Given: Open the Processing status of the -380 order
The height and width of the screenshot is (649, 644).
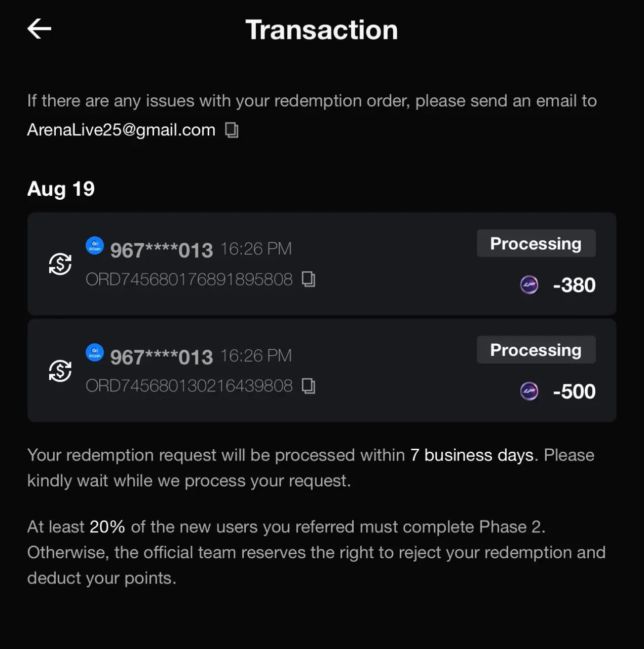Looking at the screenshot, I should pyautogui.click(x=536, y=243).
